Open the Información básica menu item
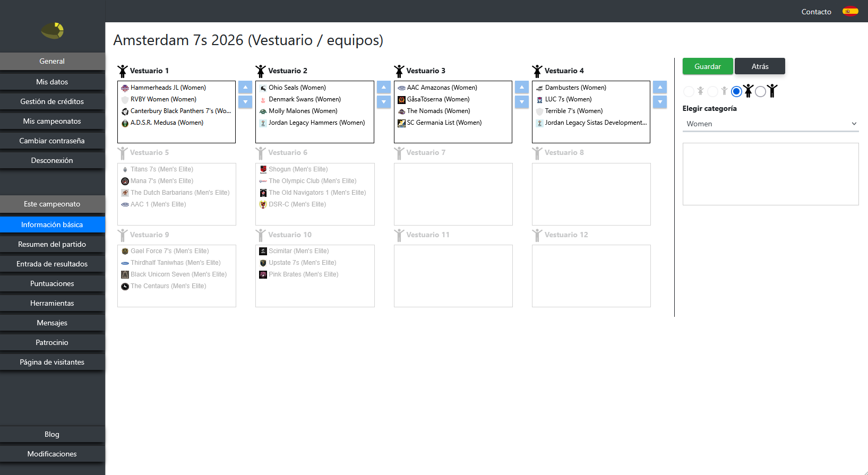This screenshot has width=868, height=475. pos(53,224)
